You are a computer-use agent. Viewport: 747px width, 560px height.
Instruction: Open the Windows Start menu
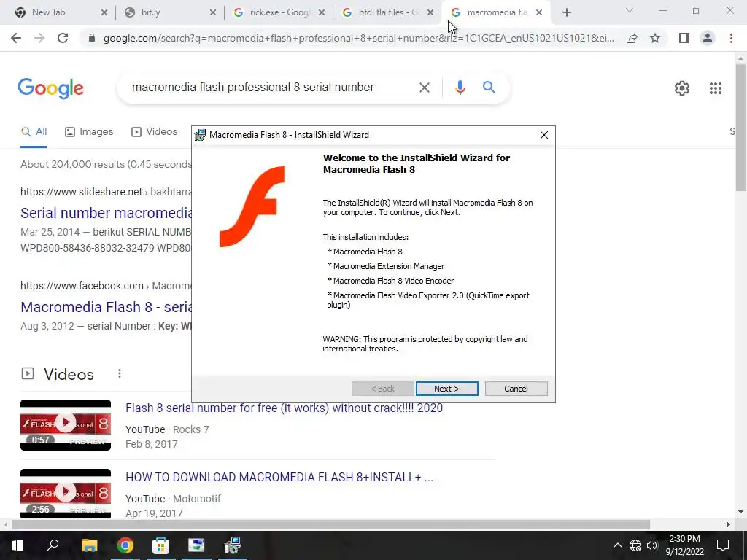[18, 545]
